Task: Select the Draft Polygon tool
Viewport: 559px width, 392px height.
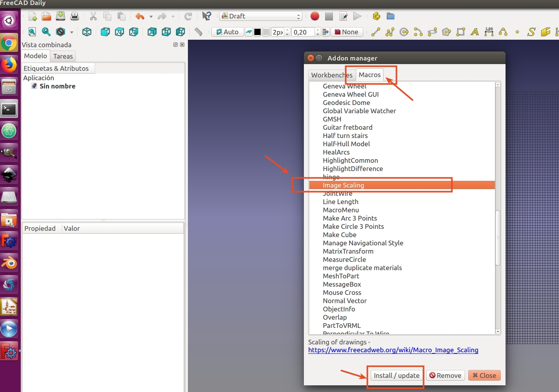Action: pos(447,32)
